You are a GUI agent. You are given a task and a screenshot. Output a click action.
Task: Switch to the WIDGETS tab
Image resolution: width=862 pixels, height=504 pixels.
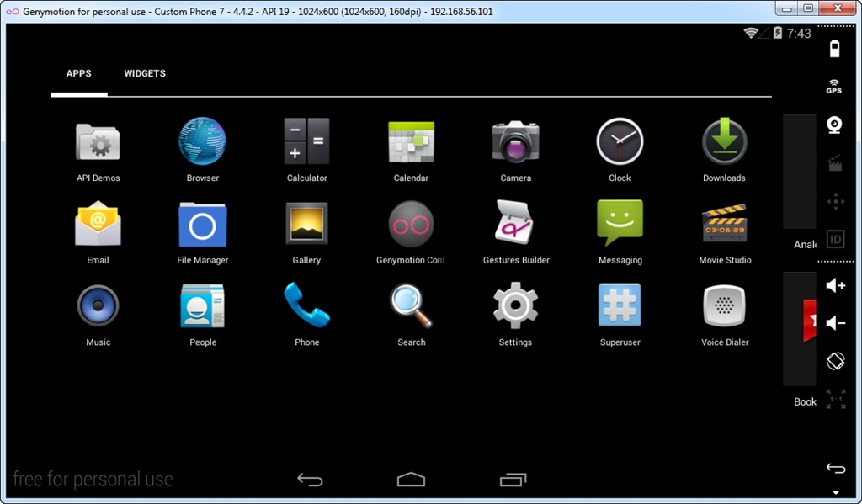[x=145, y=74]
